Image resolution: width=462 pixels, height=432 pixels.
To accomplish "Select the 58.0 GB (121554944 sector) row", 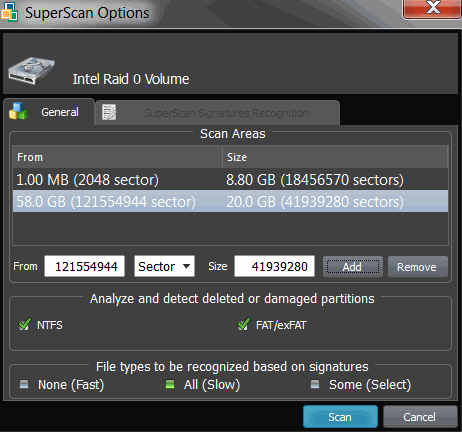I will click(230, 201).
